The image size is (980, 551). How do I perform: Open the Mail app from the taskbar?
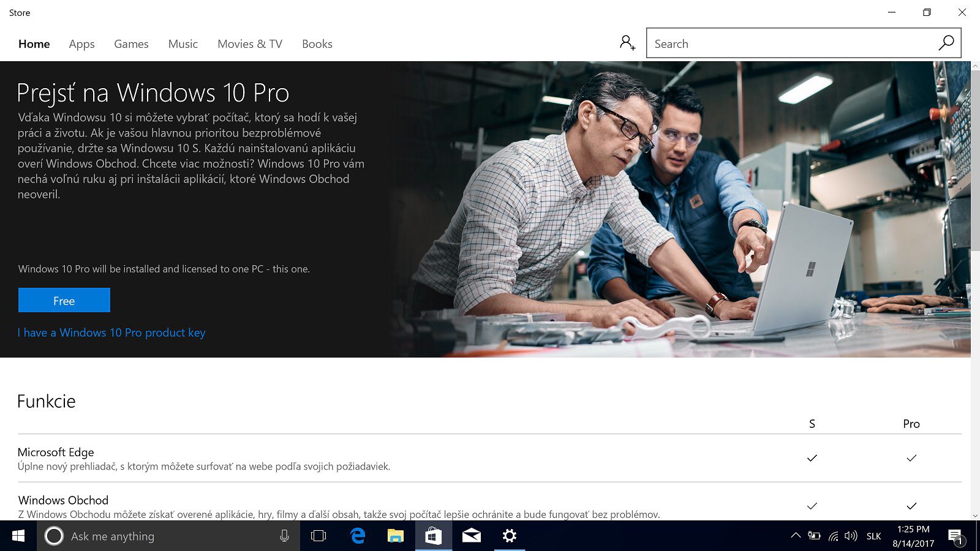(x=472, y=536)
